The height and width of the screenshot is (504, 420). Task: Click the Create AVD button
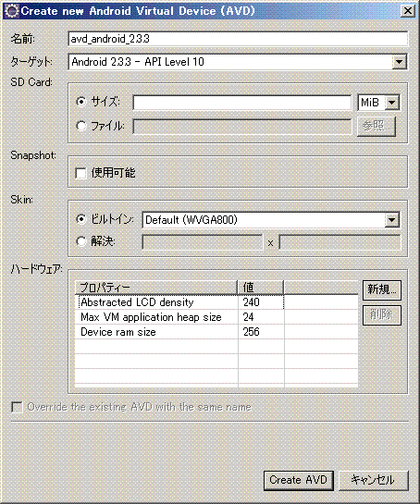click(x=299, y=481)
